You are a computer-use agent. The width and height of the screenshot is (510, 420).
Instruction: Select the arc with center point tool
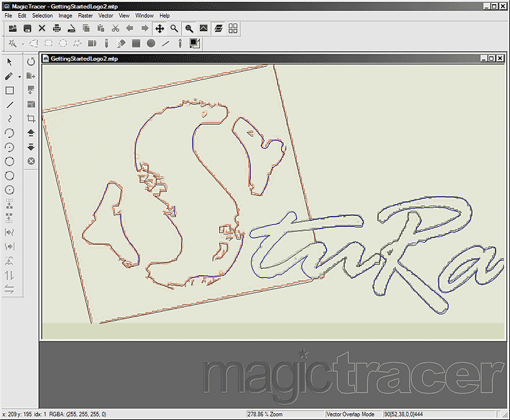click(10, 148)
